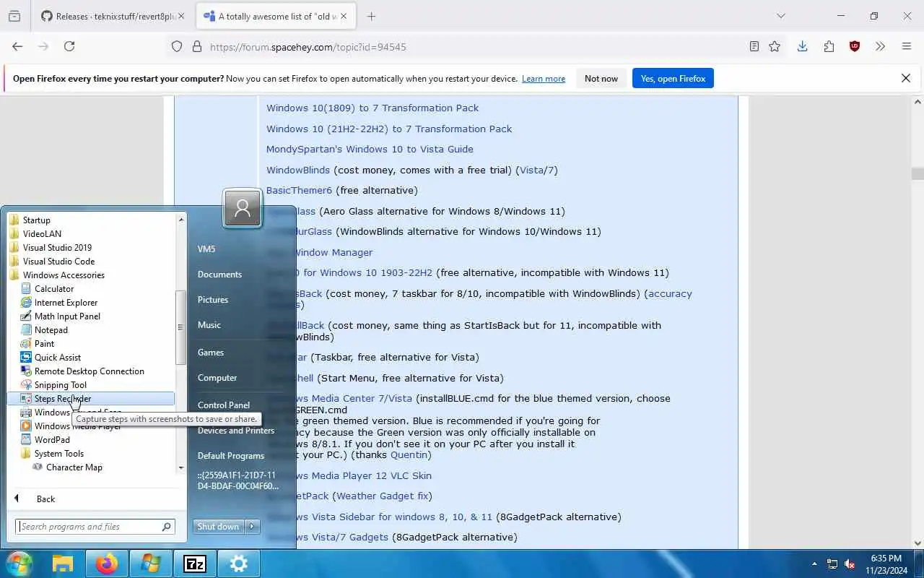Click the page's vertical scrollbar thumb
This screenshot has height=578, width=924.
(x=918, y=173)
